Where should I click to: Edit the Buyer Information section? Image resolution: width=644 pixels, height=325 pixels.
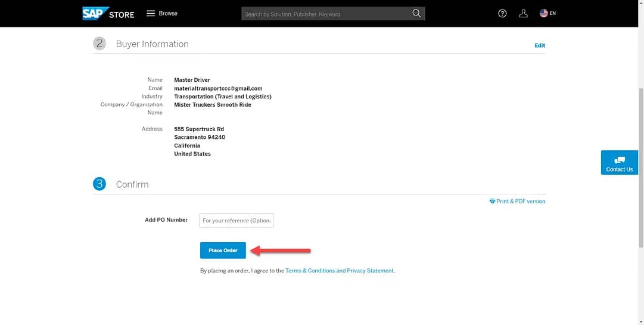pyautogui.click(x=540, y=45)
